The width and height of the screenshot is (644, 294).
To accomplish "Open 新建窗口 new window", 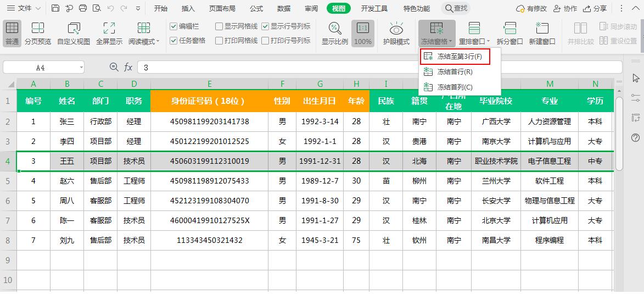I will click(x=542, y=33).
